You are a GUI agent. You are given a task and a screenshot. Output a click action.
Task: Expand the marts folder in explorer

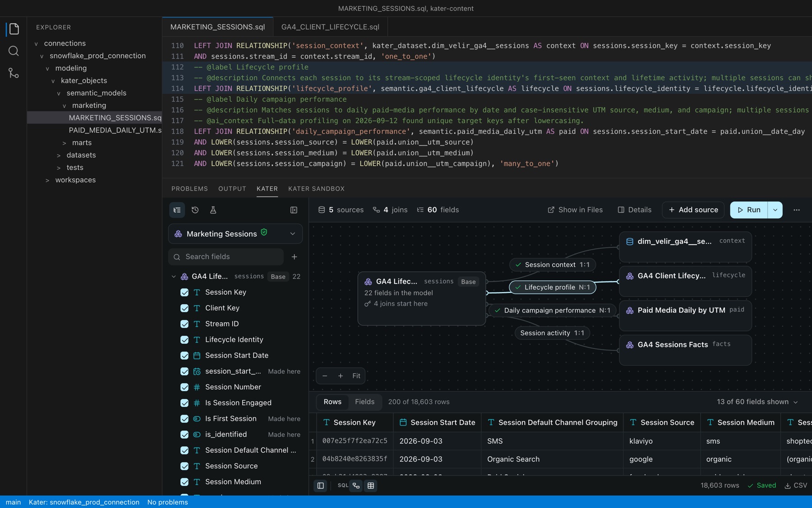tap(64, 143)
